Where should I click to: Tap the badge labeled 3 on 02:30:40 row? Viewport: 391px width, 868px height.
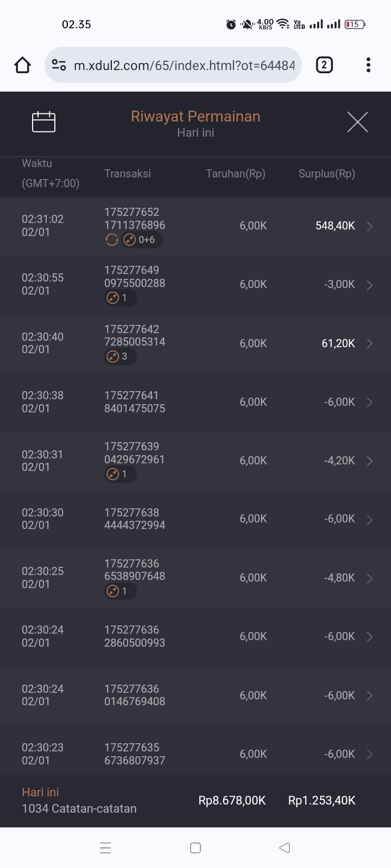(x=119, y=356)
